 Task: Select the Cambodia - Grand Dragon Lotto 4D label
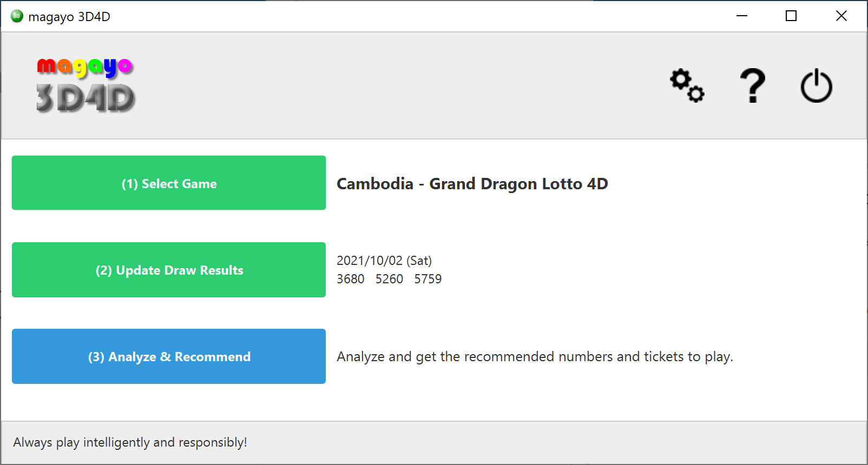pos(472,184)
